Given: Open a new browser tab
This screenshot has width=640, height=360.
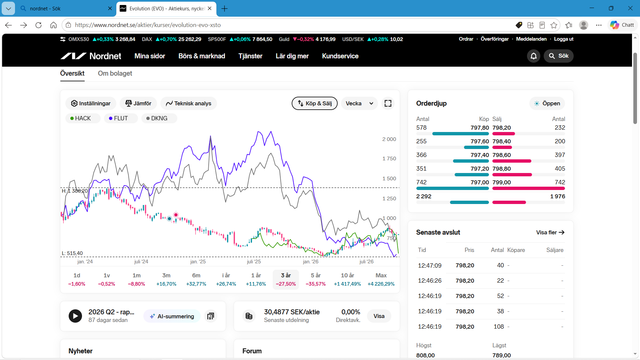Looking at the screenshot, I should point(224,9).
